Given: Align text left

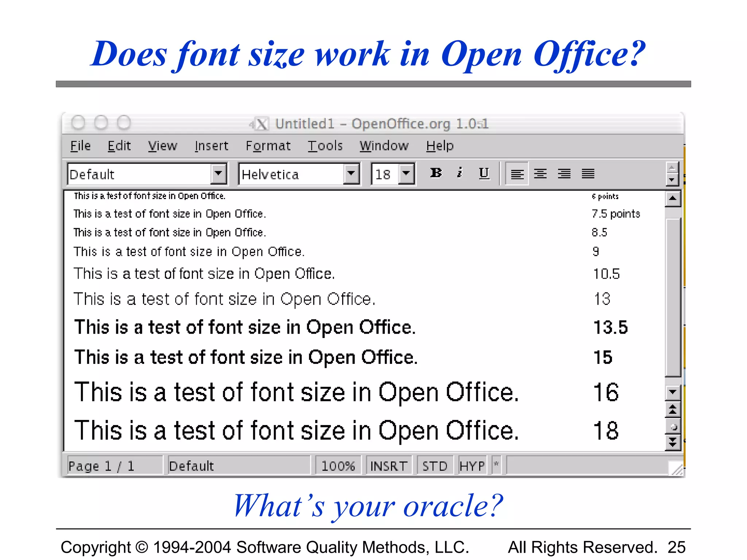Looking at the screenshot, I should [517, 174].
